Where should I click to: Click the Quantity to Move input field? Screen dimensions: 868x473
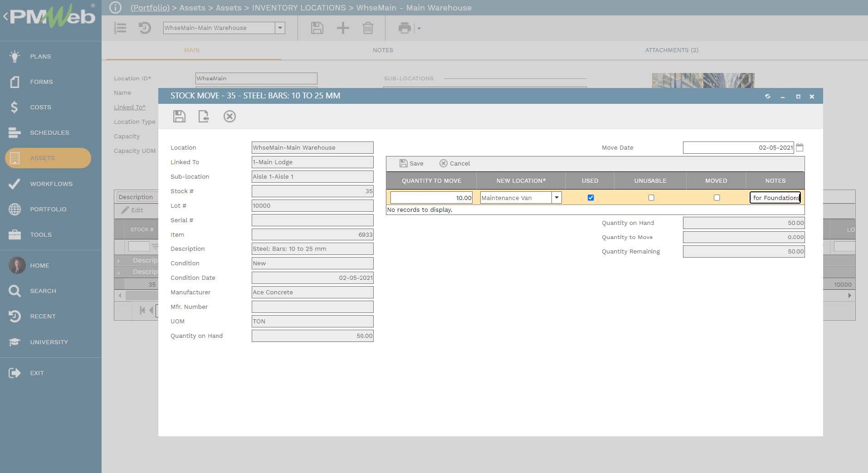(431, 198)
